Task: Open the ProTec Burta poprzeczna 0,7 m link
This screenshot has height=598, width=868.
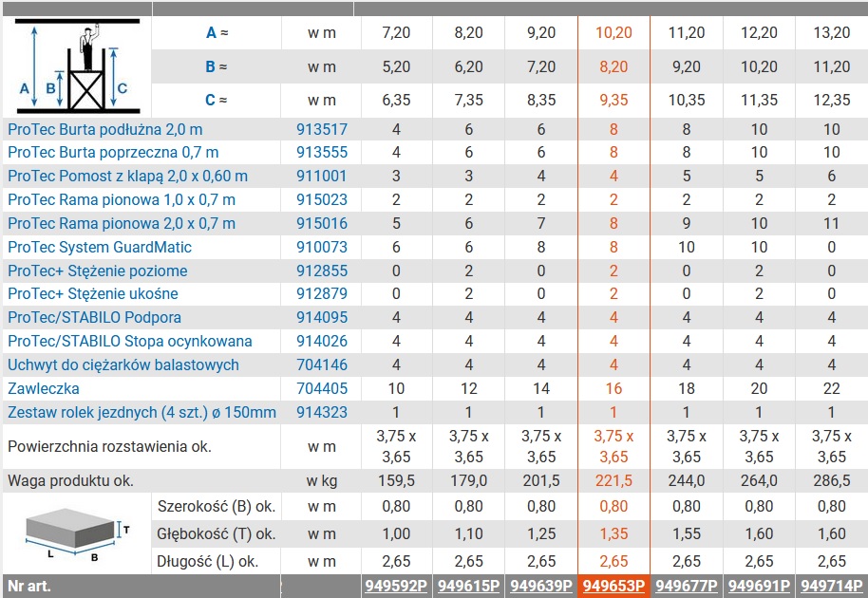Action: pyautogui.click(x=113, y=152)
